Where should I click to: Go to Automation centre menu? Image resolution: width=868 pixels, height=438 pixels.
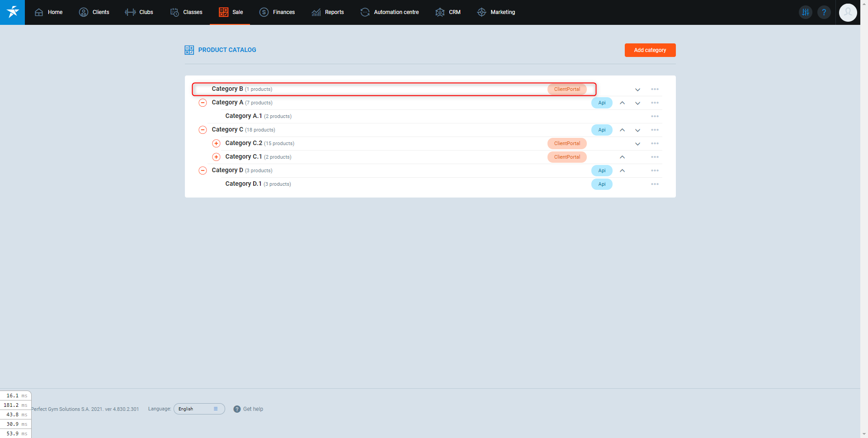390,12
